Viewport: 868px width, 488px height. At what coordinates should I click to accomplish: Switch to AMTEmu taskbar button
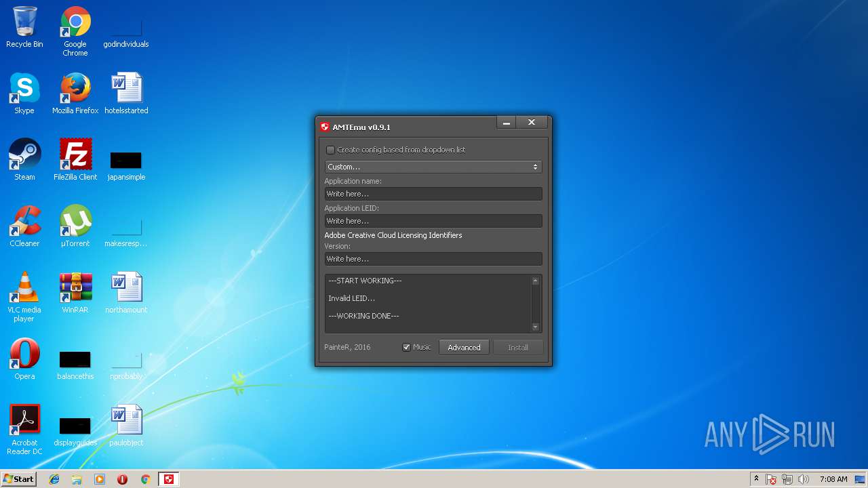click(169, 479)
